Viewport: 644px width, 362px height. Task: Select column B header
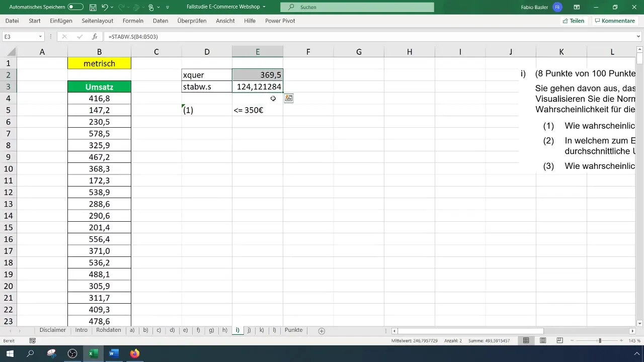99,52
